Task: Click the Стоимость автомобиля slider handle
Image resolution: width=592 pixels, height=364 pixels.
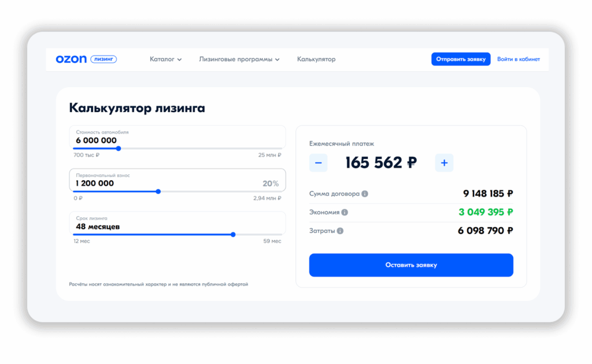Action: pyautogui.click(x=119, y=148)
